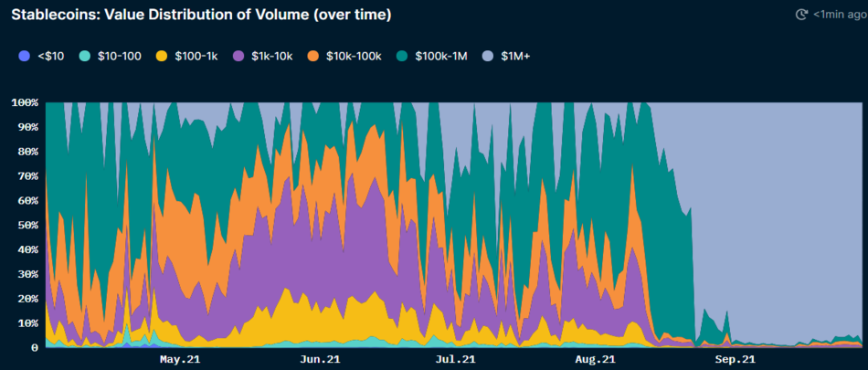Select the Sep.21 x-axis label
This screenshot has width=868, height=370.
tap(736, 359)
